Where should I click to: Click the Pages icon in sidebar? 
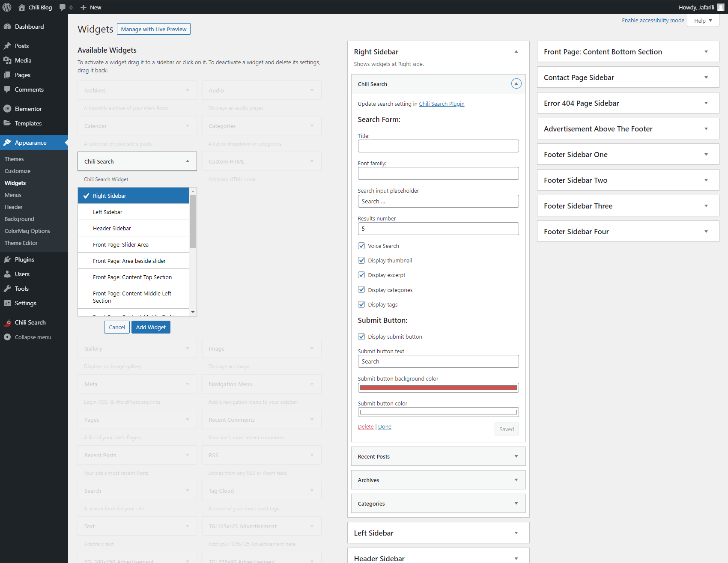(x=7, y=75)
